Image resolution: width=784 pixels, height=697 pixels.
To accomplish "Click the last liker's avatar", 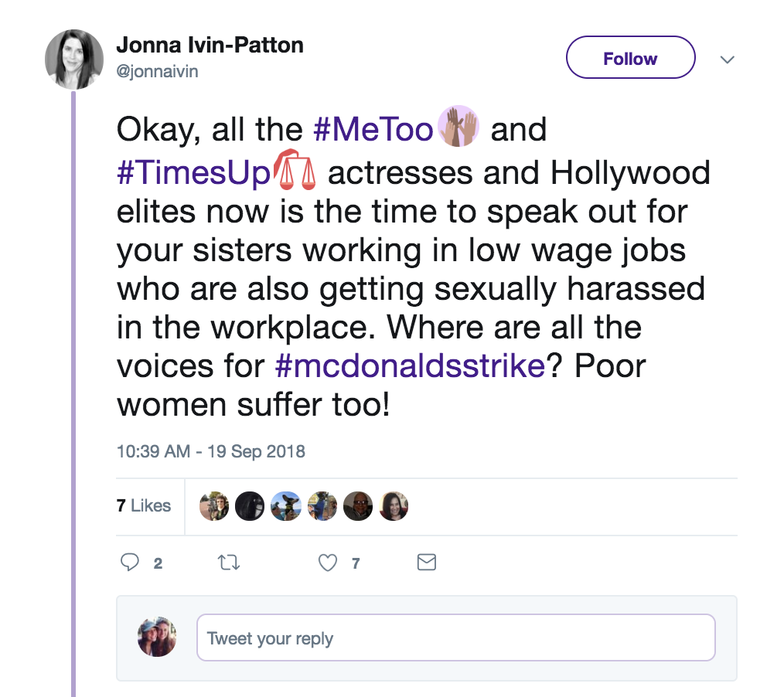I will (394, 506).
